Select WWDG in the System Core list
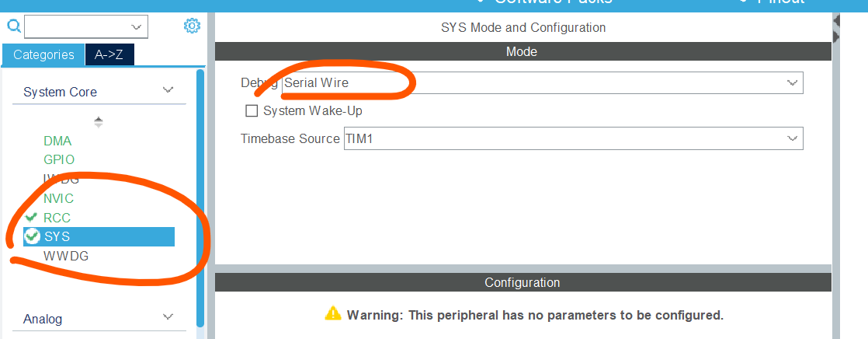The height and width of the screenshot is (339, 868). pos(66,256)
